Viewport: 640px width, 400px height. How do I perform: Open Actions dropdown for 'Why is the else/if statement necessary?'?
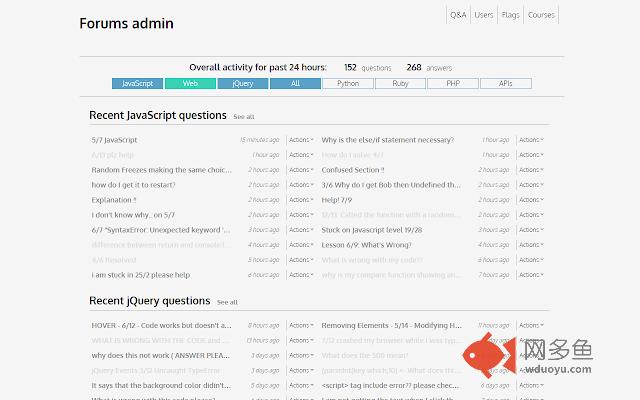[x=531, y=140]
